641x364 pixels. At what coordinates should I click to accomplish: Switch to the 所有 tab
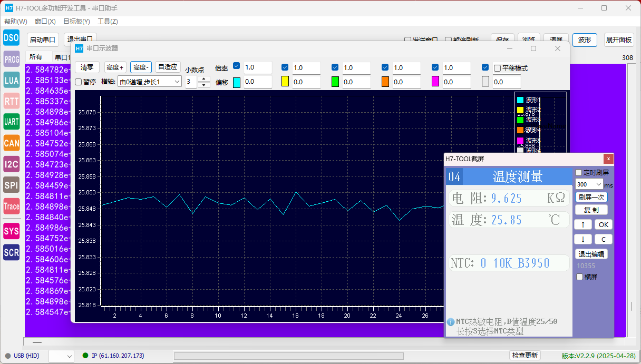(36, 57)
